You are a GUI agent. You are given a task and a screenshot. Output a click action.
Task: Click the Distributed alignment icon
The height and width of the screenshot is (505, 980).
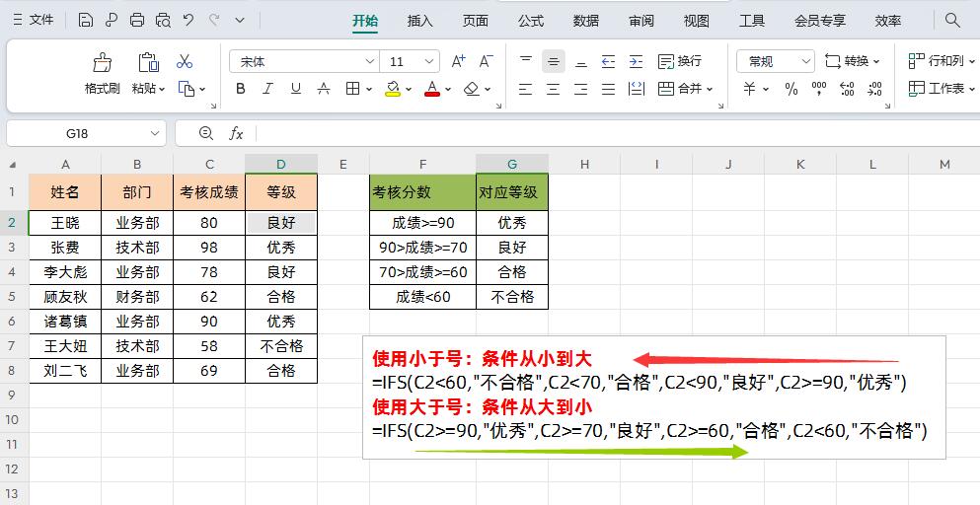pyautogui.click(x=637, y=89)
